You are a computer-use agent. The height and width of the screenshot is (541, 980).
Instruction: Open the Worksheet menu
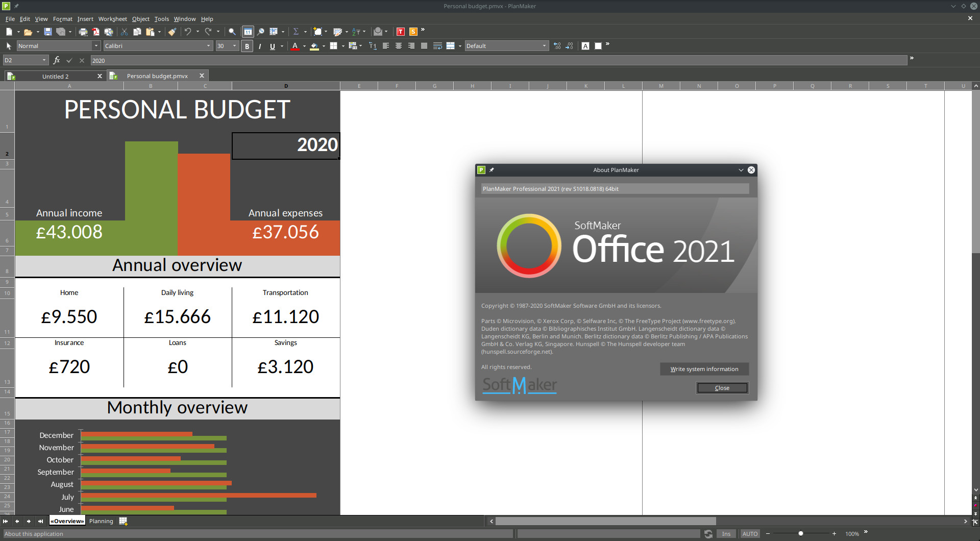(x=112, y=19)
